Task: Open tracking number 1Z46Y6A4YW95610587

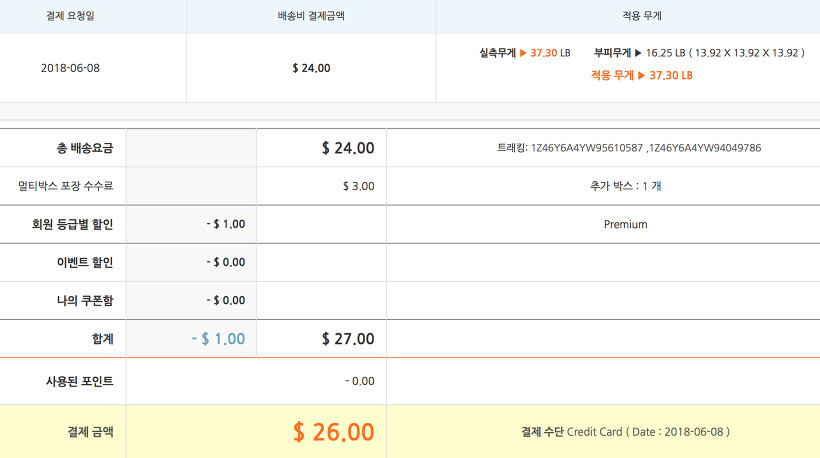Action: pos(591,148)
